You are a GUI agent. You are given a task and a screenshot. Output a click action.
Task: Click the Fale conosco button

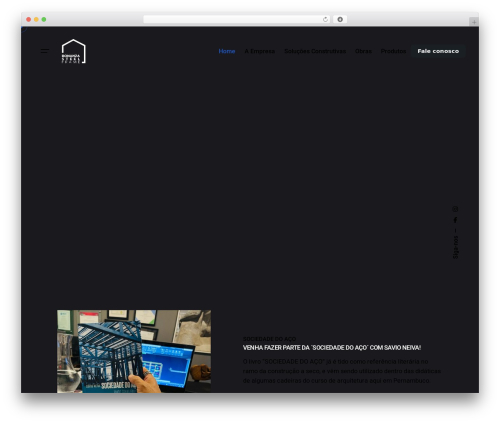[438, 51]
